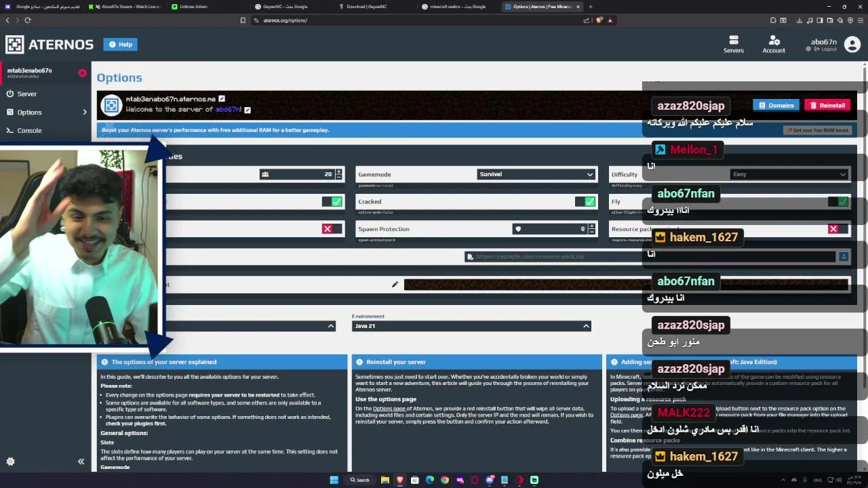Click the Domains button
The width and height of the screenshot is (868, 488).
pyautogui.click(x=776, y=105)
